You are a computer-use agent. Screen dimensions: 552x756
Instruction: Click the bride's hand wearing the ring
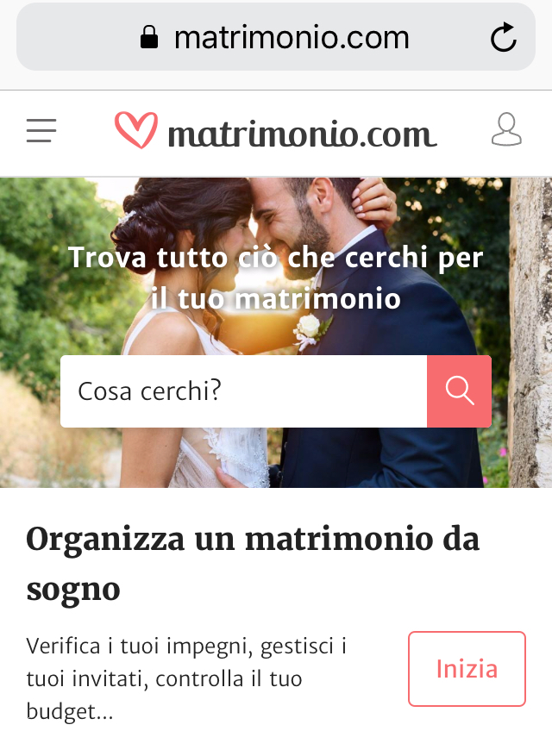coord(374,197)
